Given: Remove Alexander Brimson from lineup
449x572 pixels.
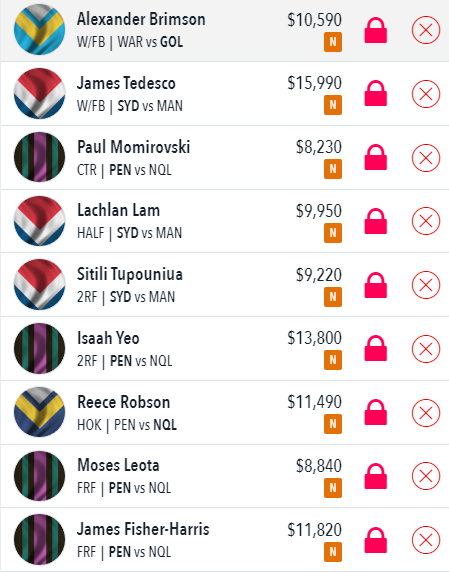Looking at the screenshot, I should click(426, 30).
